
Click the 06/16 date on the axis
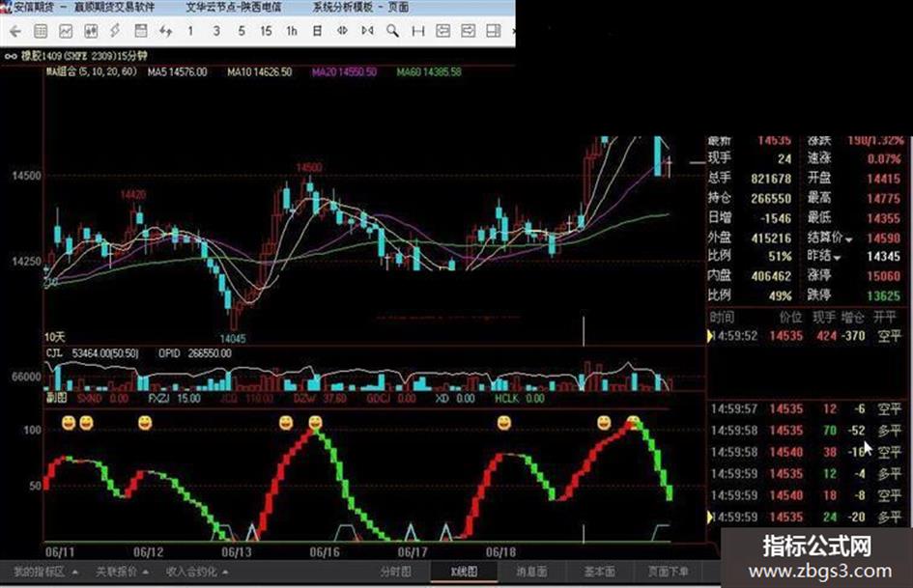tap(325, 552)
